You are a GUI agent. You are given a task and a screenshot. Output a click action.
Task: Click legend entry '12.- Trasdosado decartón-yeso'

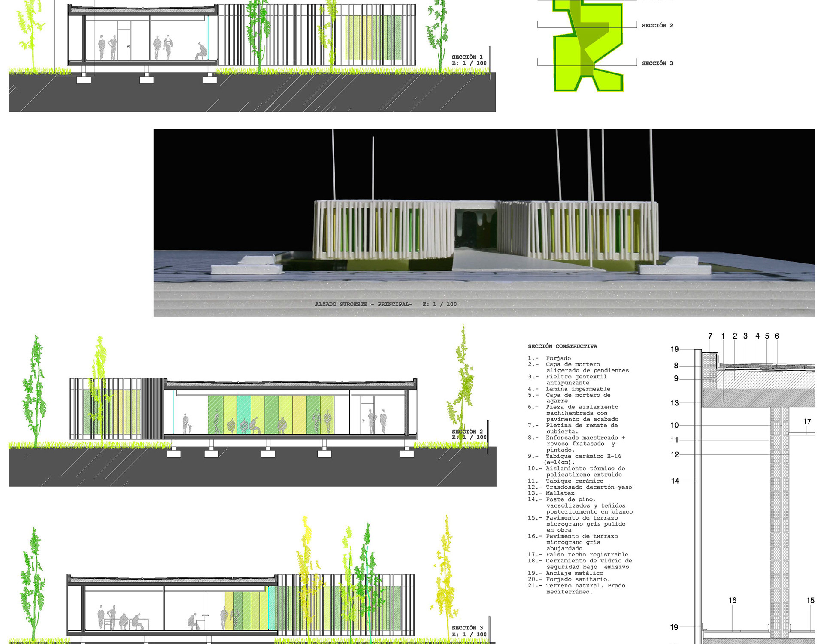pyautogui.click(x=580, y=487)
